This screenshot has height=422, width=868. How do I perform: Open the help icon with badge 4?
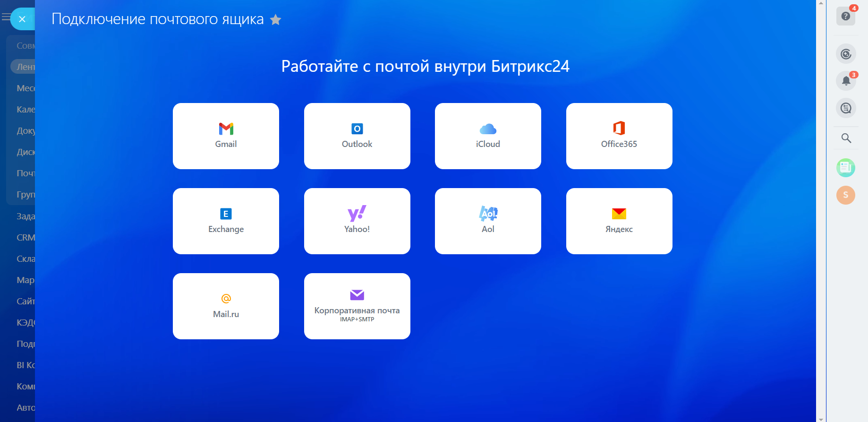point(846,16)
